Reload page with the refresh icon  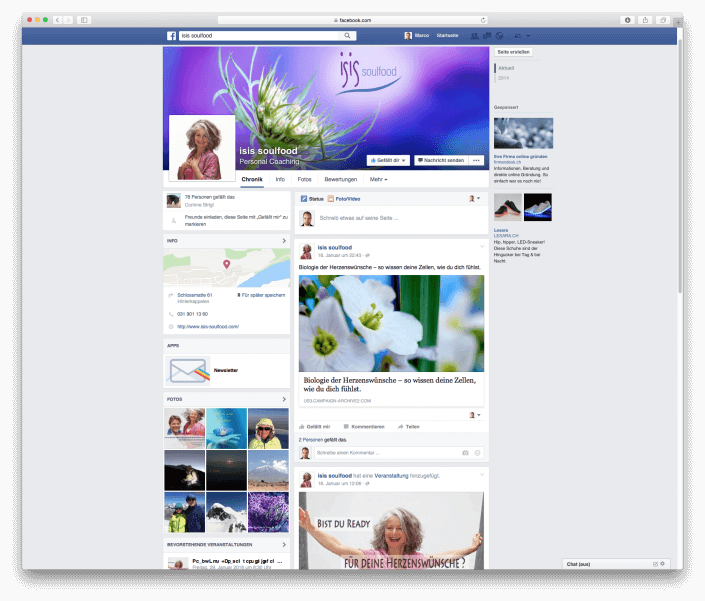[x=483, y=20]
